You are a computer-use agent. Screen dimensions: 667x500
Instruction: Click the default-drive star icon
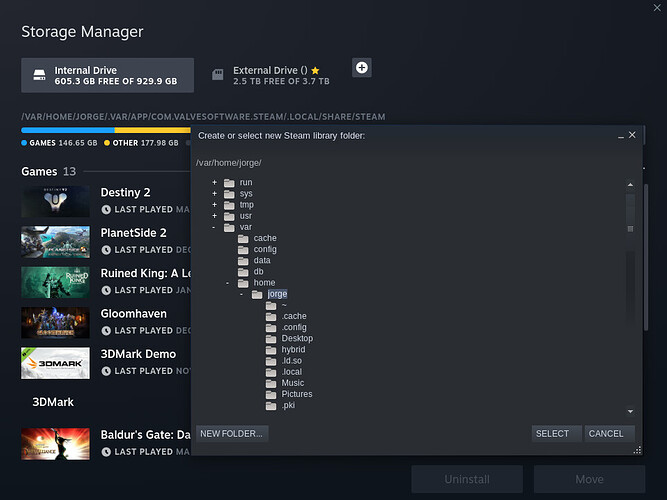click(x=315, y=70)
